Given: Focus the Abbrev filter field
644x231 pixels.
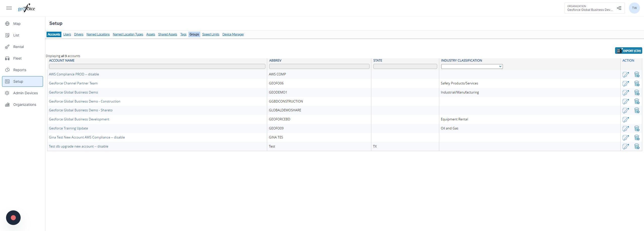Looking at the screenshot, I should click(319, 66).
